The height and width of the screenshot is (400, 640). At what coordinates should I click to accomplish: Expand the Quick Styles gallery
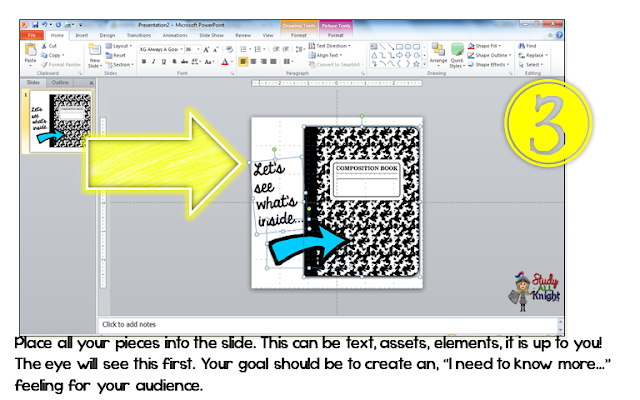457,55
